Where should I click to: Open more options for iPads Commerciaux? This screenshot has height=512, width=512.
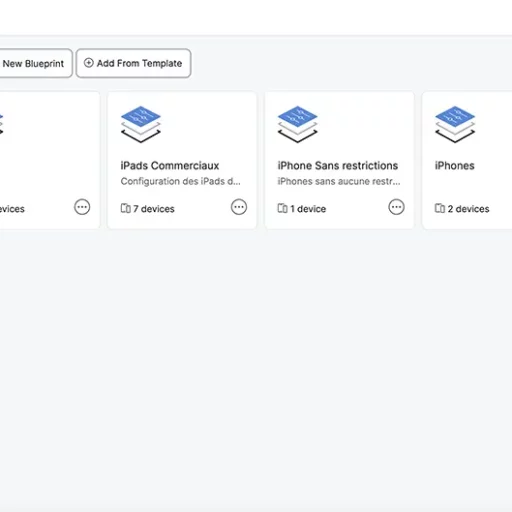[239, 207]
